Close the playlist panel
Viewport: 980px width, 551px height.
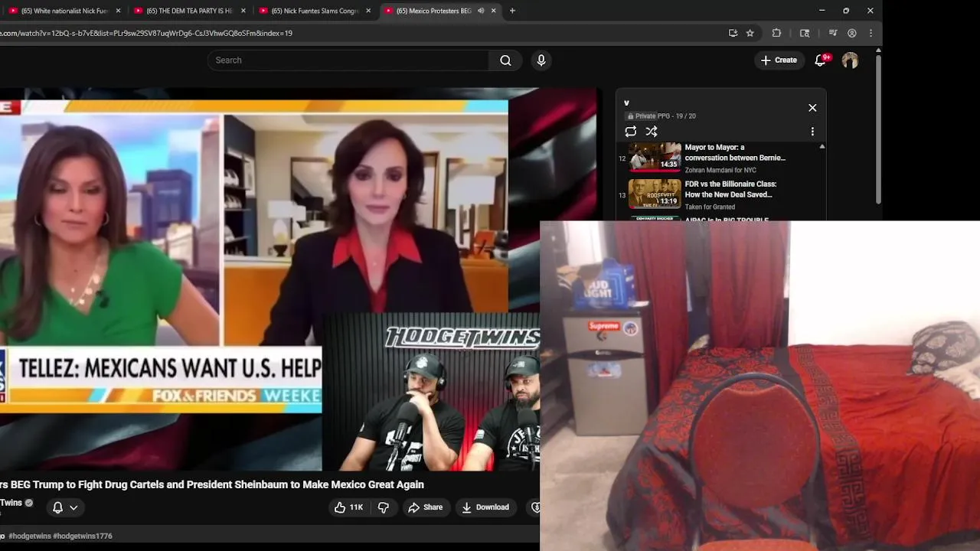pos(812,108)
